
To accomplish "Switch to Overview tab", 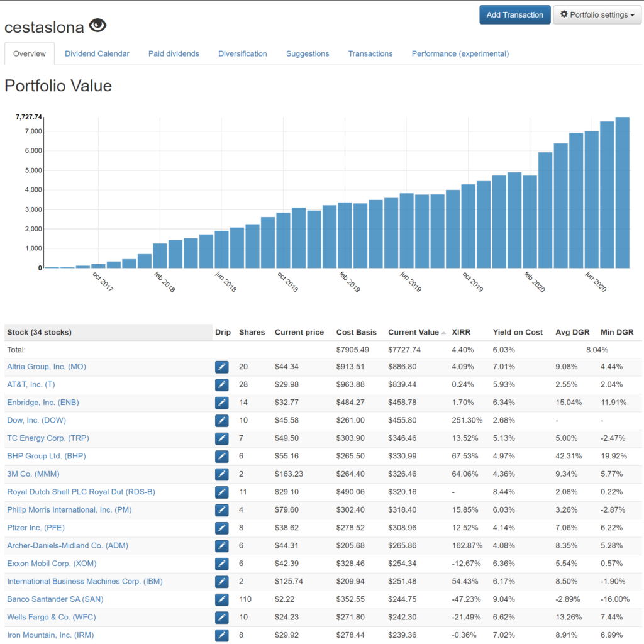I will pos(30,54).
